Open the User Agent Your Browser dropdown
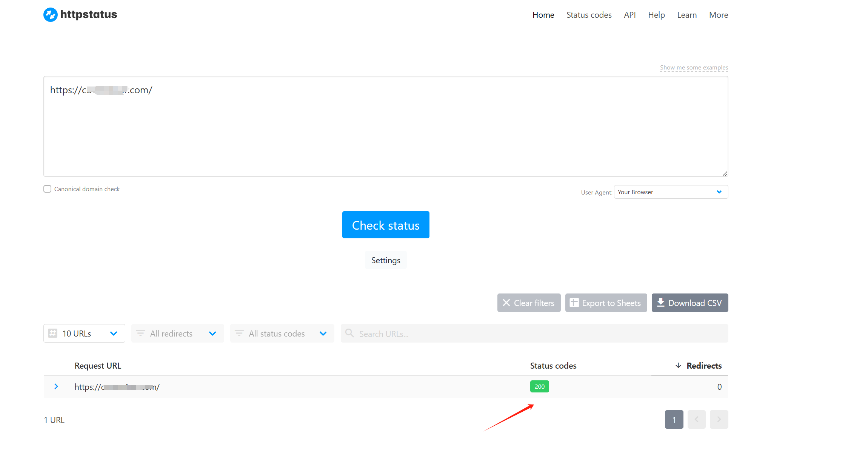The width and height of the screenshot is (868, 471). pyautogui.click(x=671, y=192)
